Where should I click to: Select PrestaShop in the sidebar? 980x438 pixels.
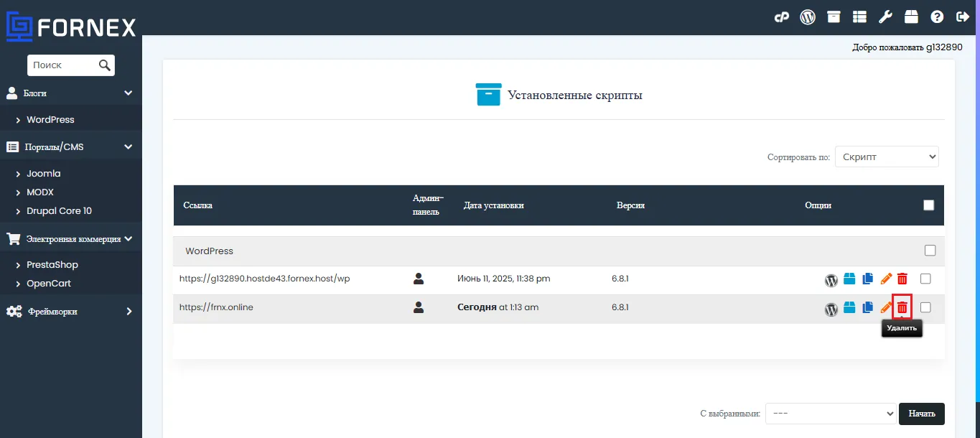click(x=52, y=265)
